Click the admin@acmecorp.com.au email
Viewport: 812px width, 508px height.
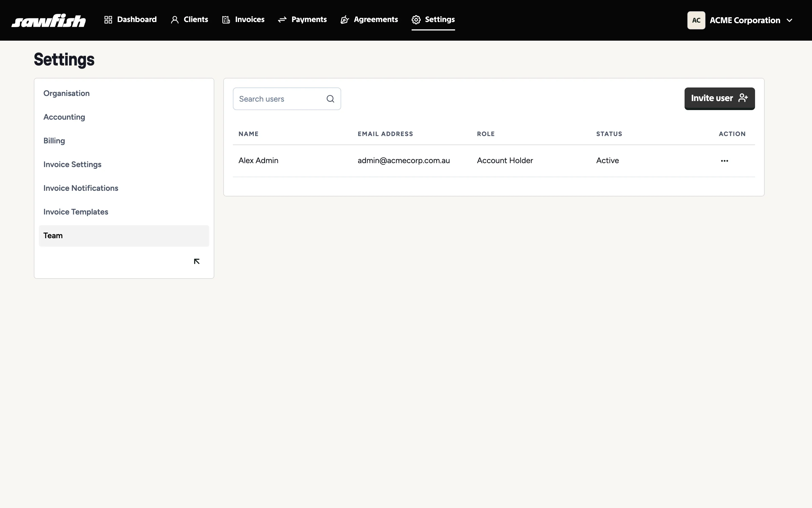click(x=404, y=160)
